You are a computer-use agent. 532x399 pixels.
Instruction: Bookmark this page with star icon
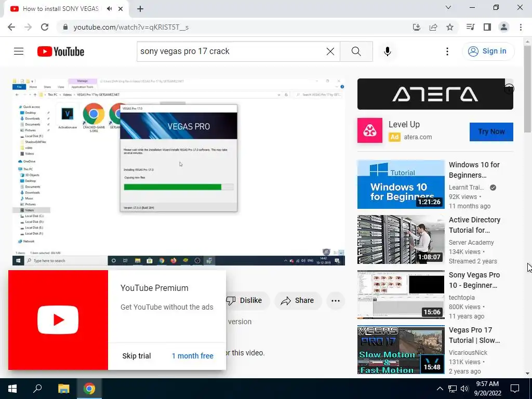(450, 27)
